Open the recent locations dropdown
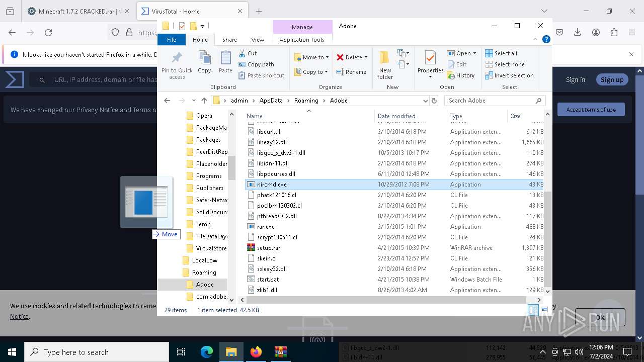 [x=193, y=101]
